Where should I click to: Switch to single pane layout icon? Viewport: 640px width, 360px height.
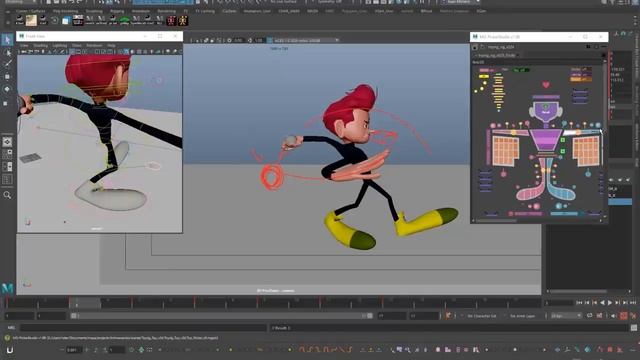coord(7,142)
